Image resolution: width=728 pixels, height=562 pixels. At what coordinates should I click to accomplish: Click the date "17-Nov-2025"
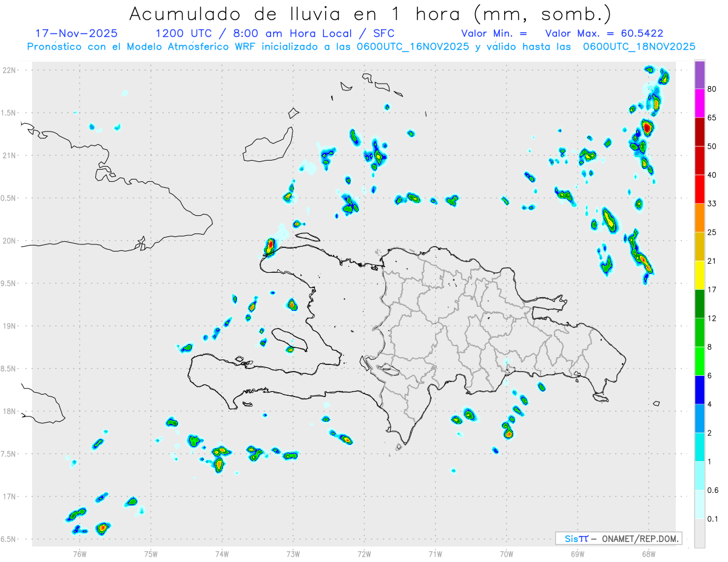tap(76, 33)
